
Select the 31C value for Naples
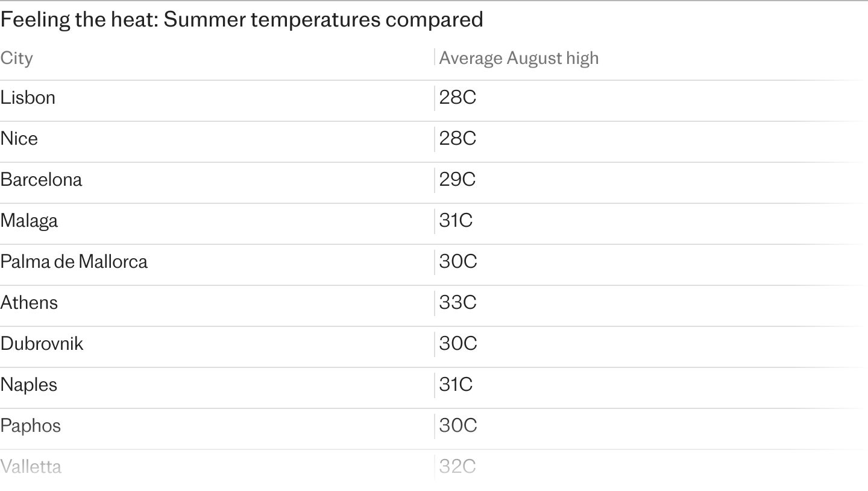pyautogui.click(x=456, y=385)
